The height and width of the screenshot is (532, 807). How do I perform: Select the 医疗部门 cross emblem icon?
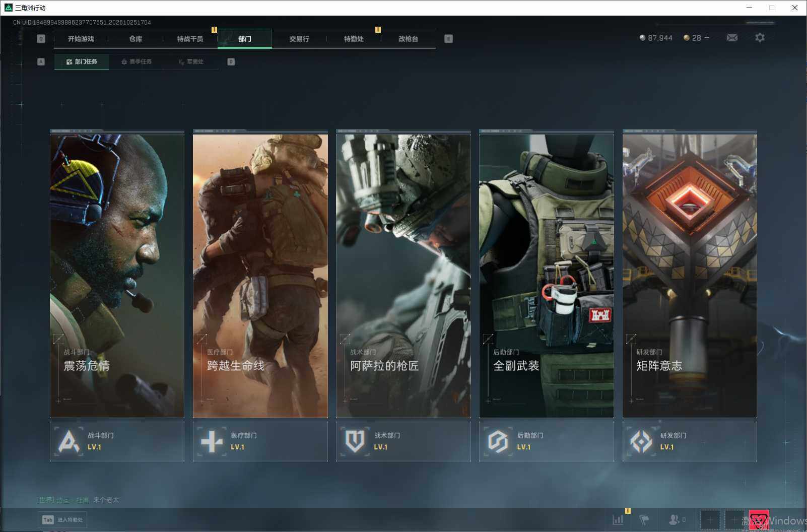coord(212,441)
